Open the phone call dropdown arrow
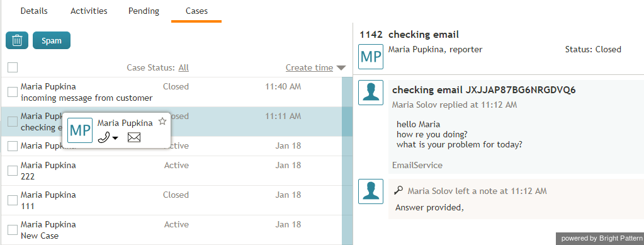 tap(115, 138)
